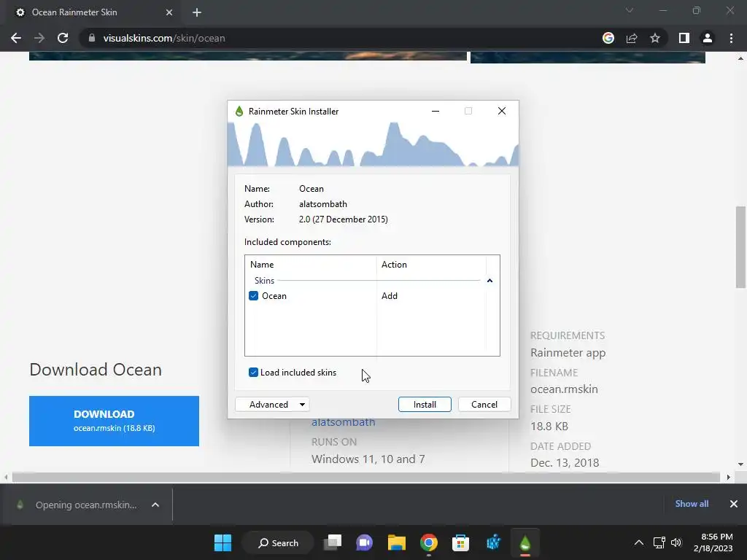The width and height of the screenshot is (747, 560).
Task: Open File Explorer from the taskbar
Action: (396, 542)
